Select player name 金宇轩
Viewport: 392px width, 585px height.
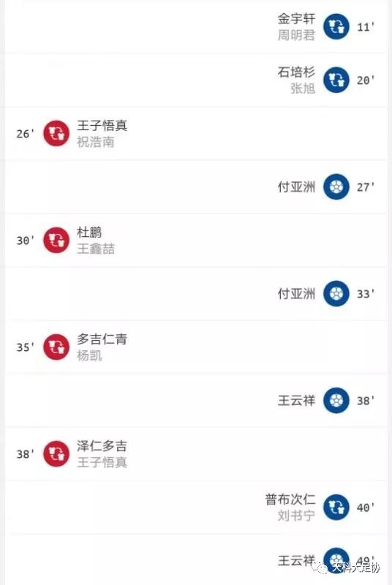pyautogui.click(x=296, y=19)
